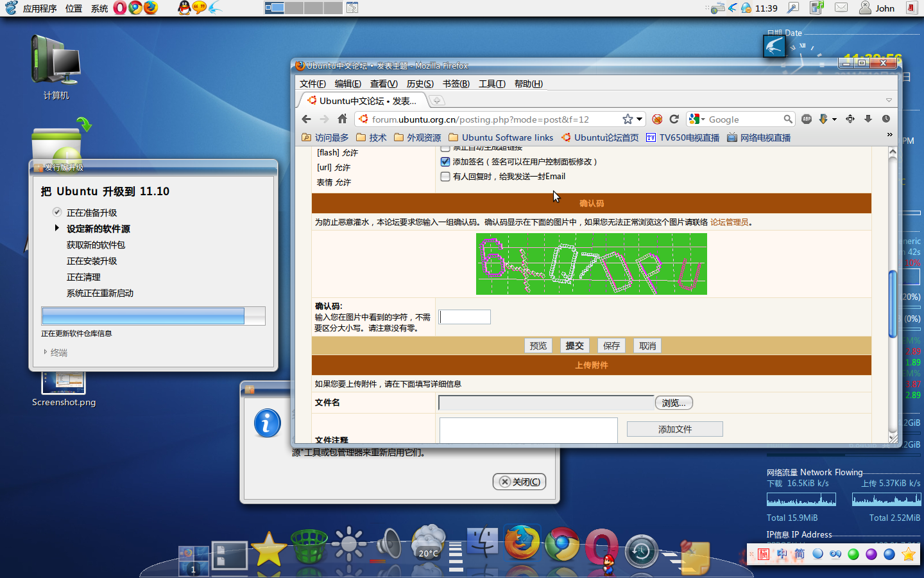Click the confirmation code input field
Image resolution: width=924 pixels, height=578 pixels.
[465, 317]
